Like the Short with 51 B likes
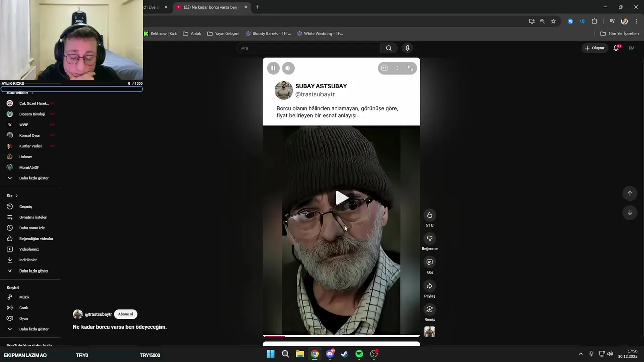This screenshot has height=362, width=644. tap(429, 215)
